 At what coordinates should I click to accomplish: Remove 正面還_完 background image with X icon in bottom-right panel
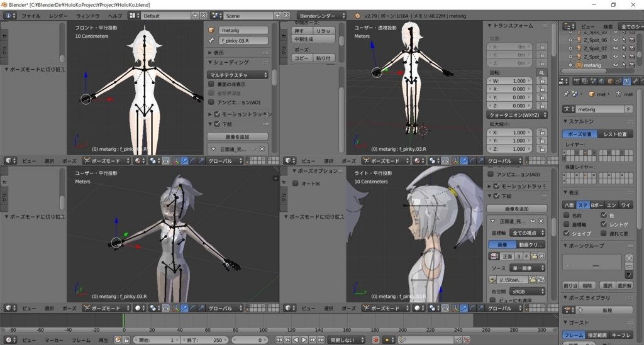(541, 221)
